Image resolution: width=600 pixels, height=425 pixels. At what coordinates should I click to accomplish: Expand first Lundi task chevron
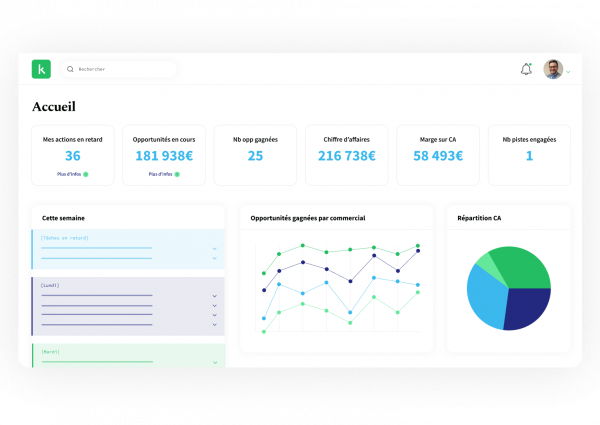point(215,296)
